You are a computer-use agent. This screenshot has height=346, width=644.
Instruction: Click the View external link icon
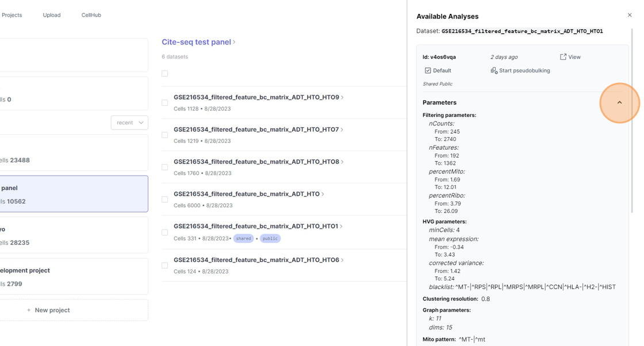click(x=563, y=57)
